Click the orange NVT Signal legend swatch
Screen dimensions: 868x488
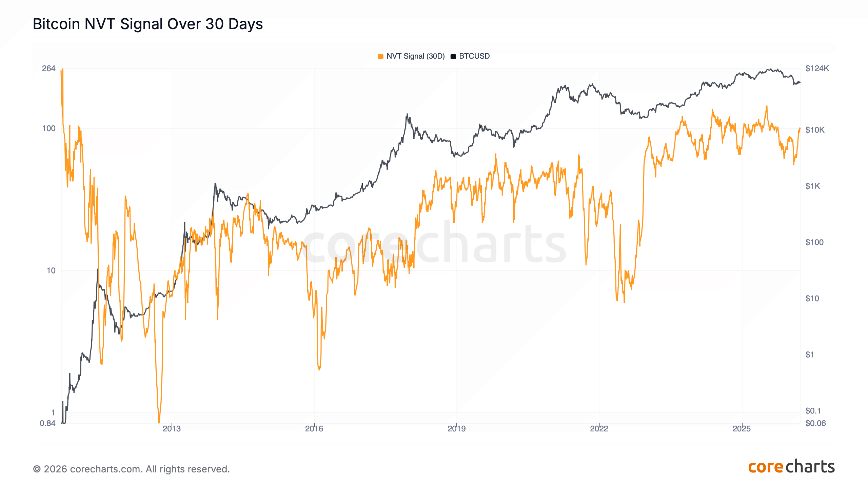point(381,56)
